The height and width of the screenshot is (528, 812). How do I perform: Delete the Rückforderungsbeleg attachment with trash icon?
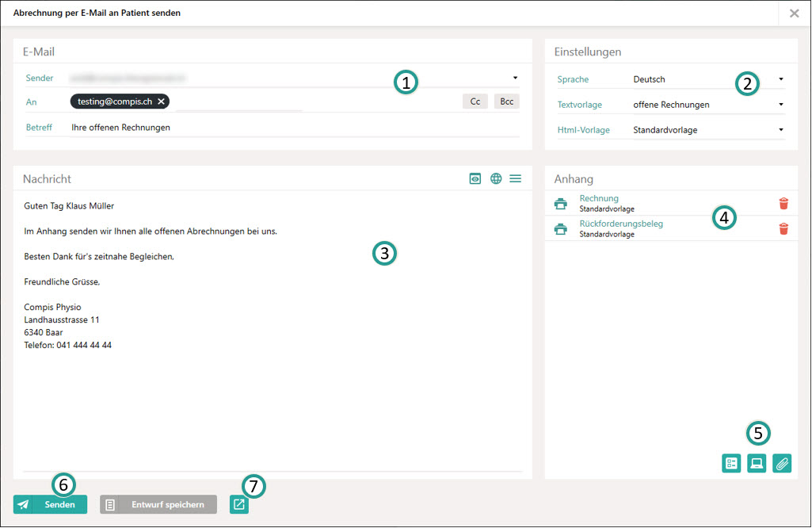coord(783,228)
